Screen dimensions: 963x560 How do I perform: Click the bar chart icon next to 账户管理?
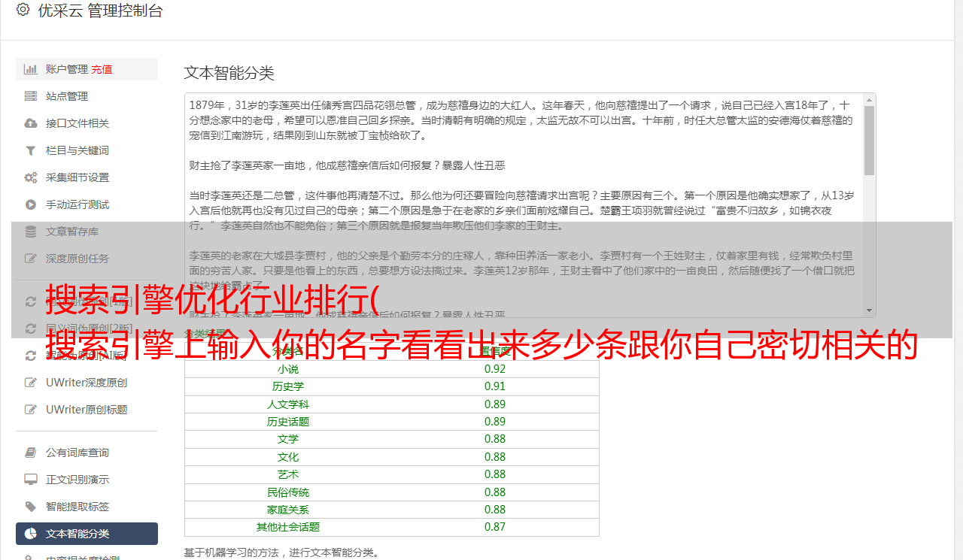tap(31, 69)
